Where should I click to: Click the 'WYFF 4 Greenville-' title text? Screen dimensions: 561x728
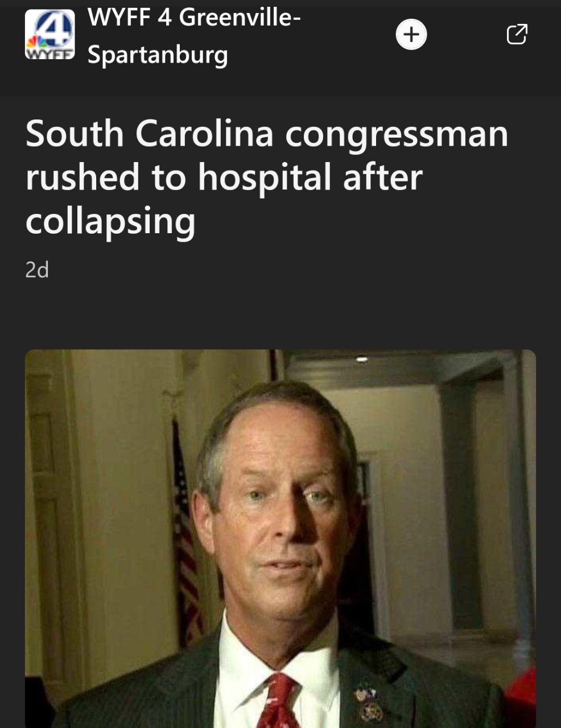coord(194,18)
